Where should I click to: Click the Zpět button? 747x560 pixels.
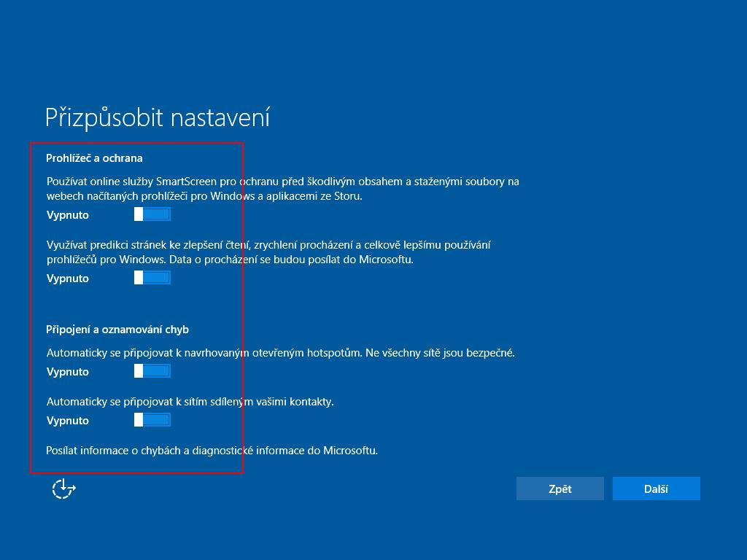[x=560, y=489]
